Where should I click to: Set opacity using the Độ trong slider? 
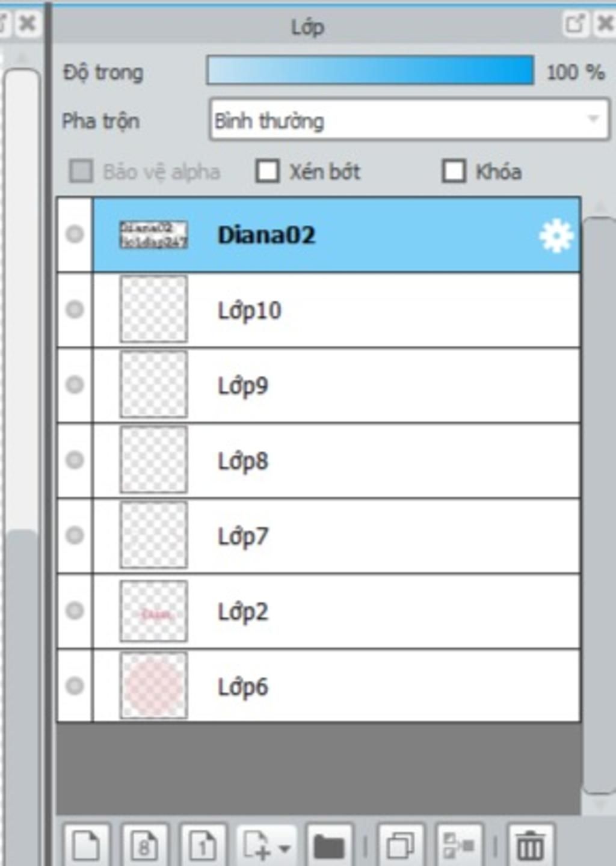(x=370, y=70)
